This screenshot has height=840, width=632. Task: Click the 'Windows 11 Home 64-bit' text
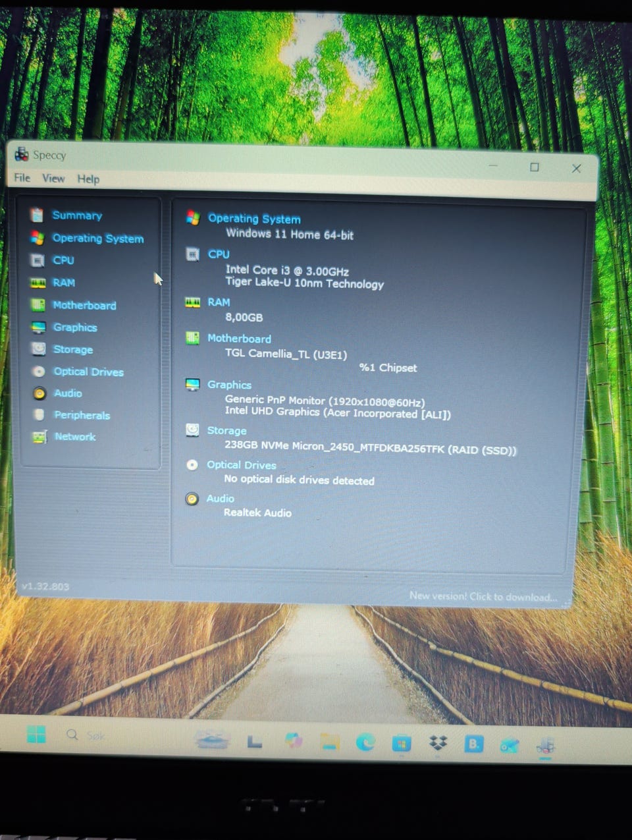coord(290,234)
